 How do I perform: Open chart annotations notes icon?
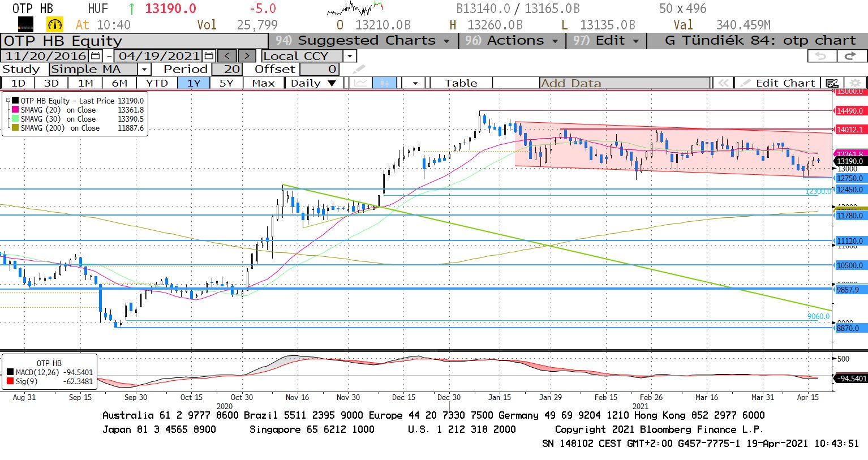pos(831,83)
